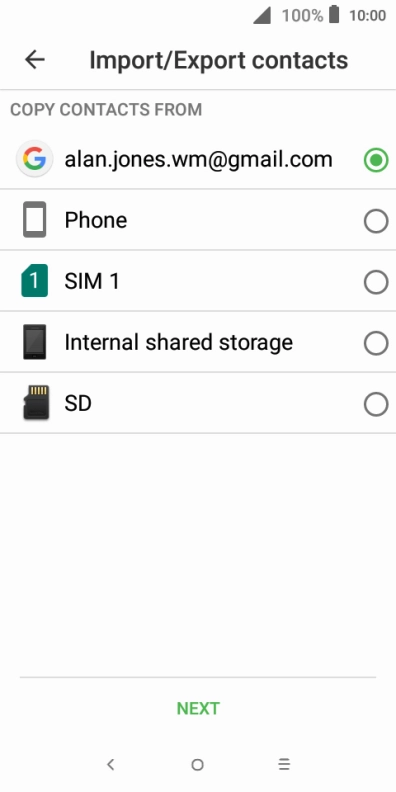Screen dimensions: 396x792
Task: Open recent apps navigation button
Action: pos(284,764)
